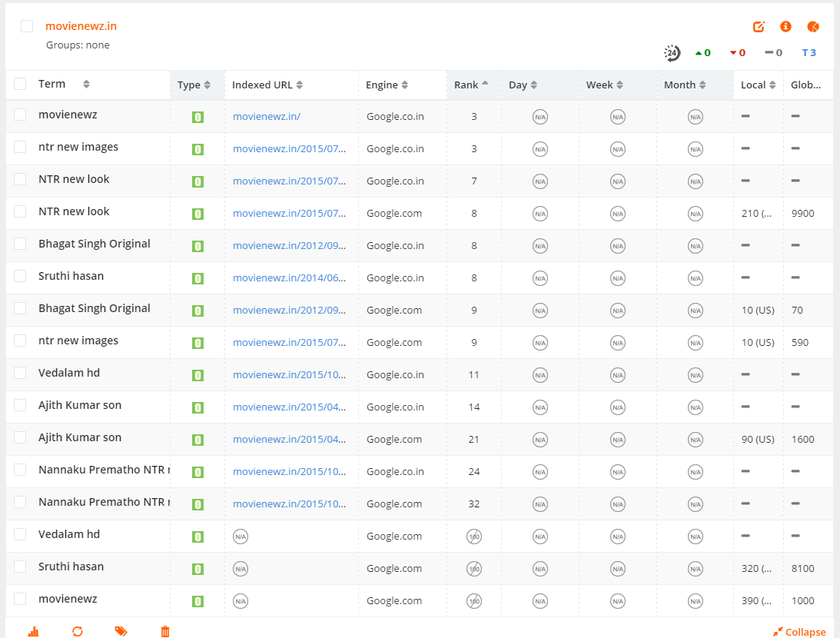Sort by the Indexed URL column
Screen dimensions: 840x638
point(267,85)
